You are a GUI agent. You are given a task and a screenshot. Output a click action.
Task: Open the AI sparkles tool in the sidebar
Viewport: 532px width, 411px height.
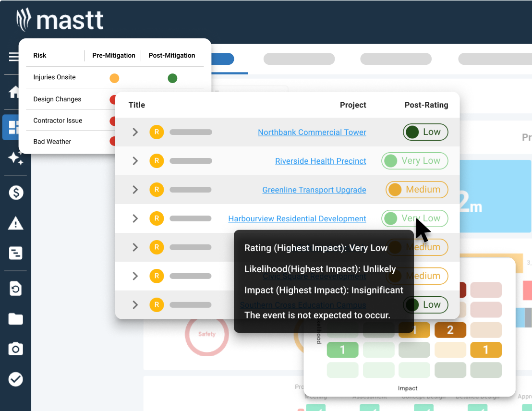coord(15,158)
